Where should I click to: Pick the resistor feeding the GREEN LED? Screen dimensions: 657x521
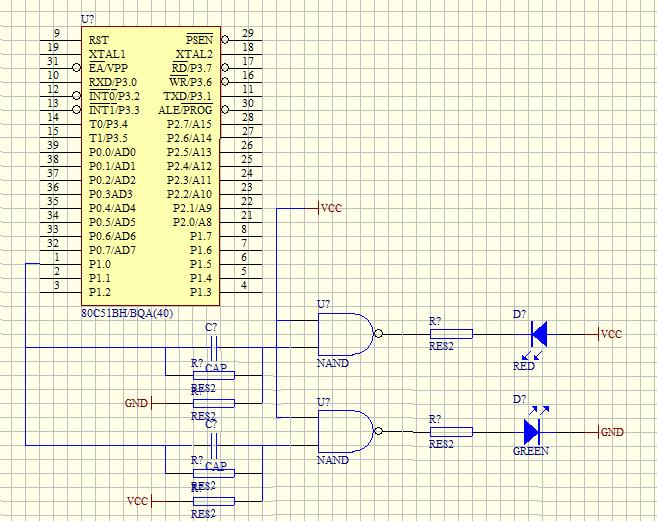451,432
